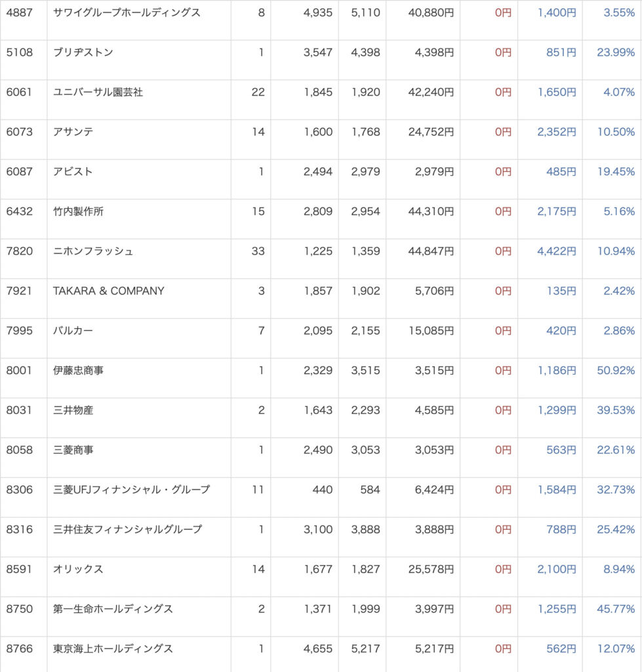Select stock code 4887

point(19,13)
